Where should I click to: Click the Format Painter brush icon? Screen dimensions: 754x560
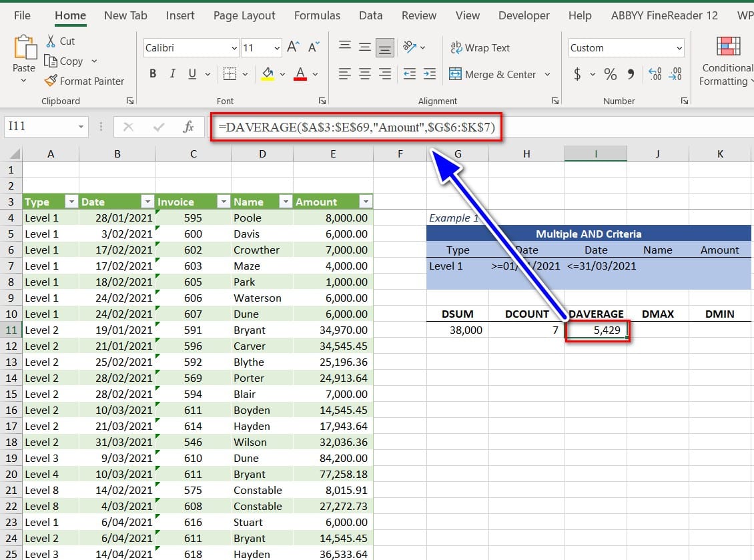pyautogui.click(x=51, y=81)
